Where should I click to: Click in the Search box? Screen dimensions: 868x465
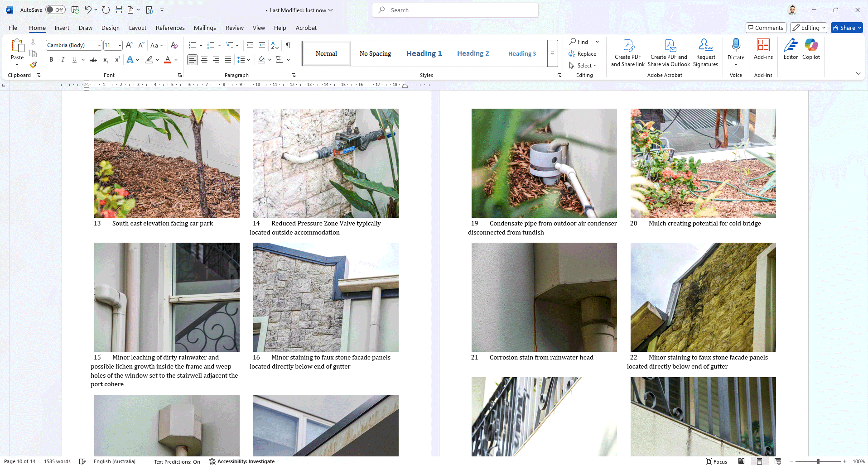pyautogui.click(x=455, y=10)
